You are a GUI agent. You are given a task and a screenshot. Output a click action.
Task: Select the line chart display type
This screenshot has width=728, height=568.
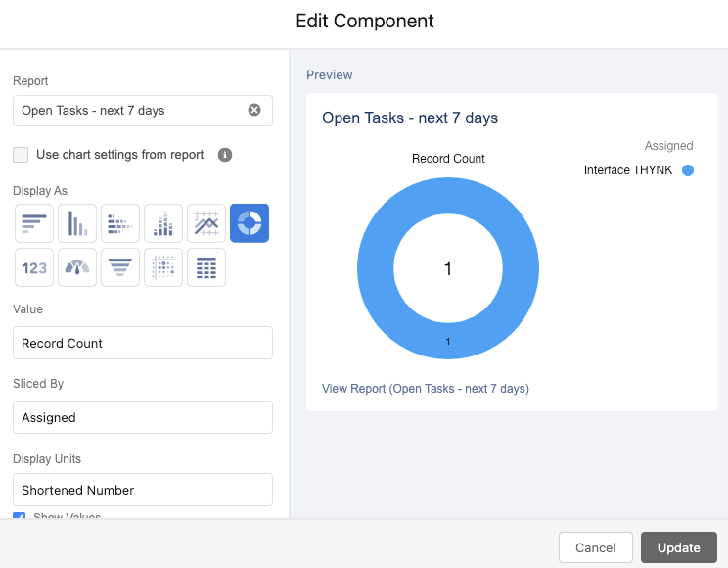point(206,223)
